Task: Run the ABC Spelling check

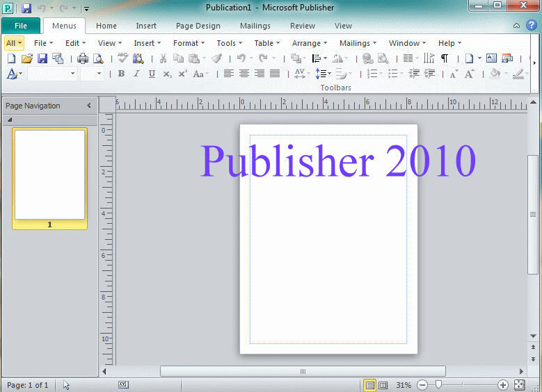Action: 122,58
